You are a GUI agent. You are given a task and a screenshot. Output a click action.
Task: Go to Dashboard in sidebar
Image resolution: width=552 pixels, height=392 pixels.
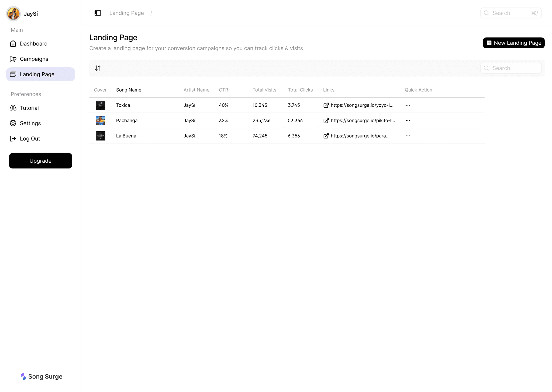click(40, 44)
